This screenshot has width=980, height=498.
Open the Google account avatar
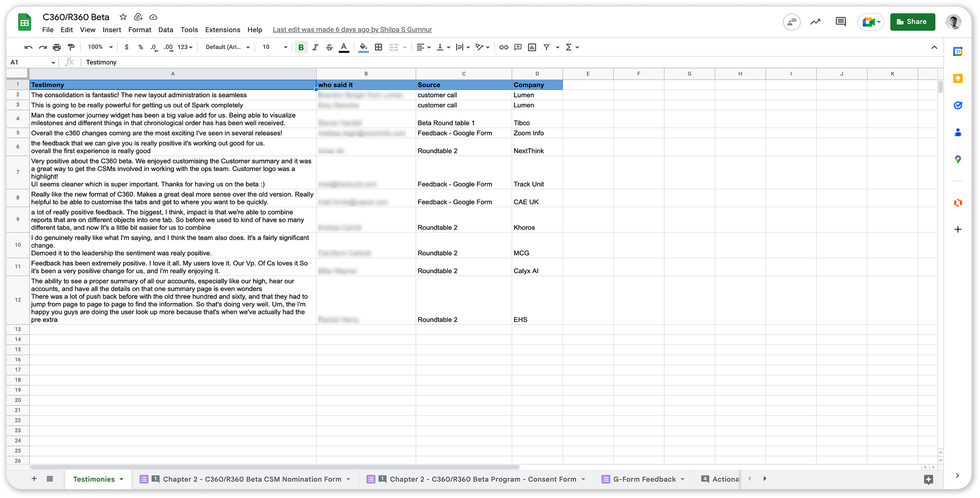click(953, 22)
